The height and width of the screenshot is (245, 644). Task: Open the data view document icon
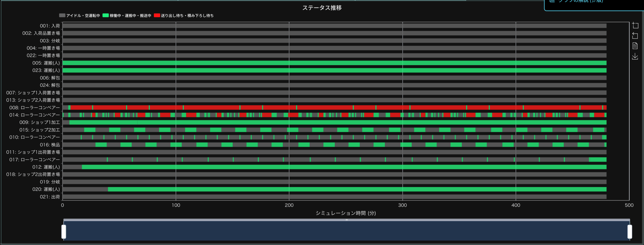(x=635, y=46)
